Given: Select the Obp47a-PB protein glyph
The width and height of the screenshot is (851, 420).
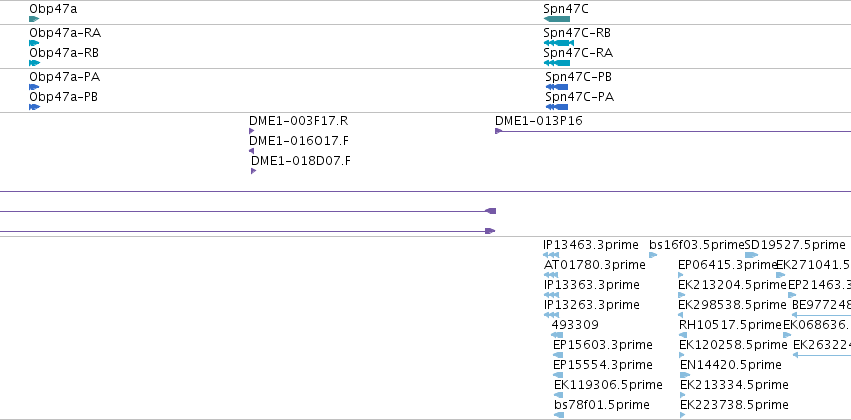Looking at the screenshot, I should [x=35, y=107].
